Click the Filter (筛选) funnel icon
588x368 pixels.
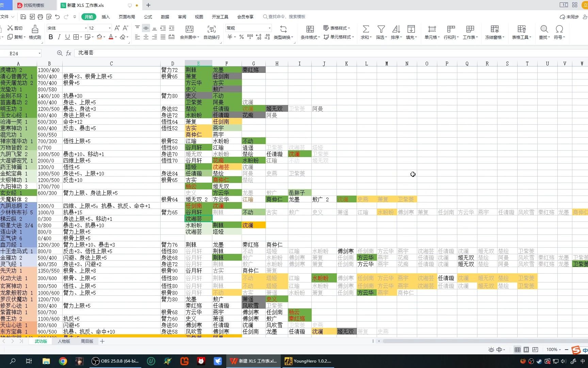tap(381, 29)
